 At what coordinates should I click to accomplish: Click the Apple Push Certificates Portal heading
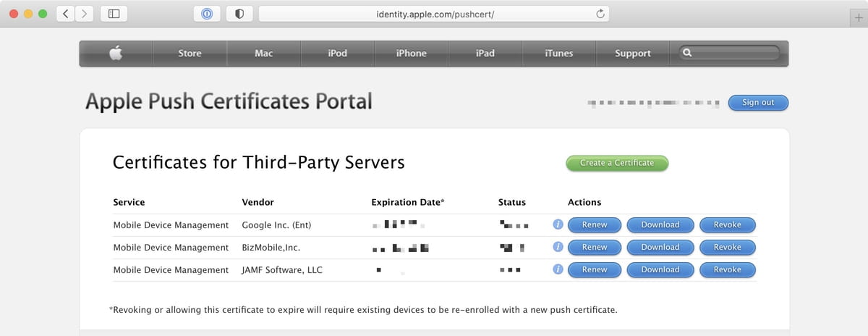click(x=229, y=101)
